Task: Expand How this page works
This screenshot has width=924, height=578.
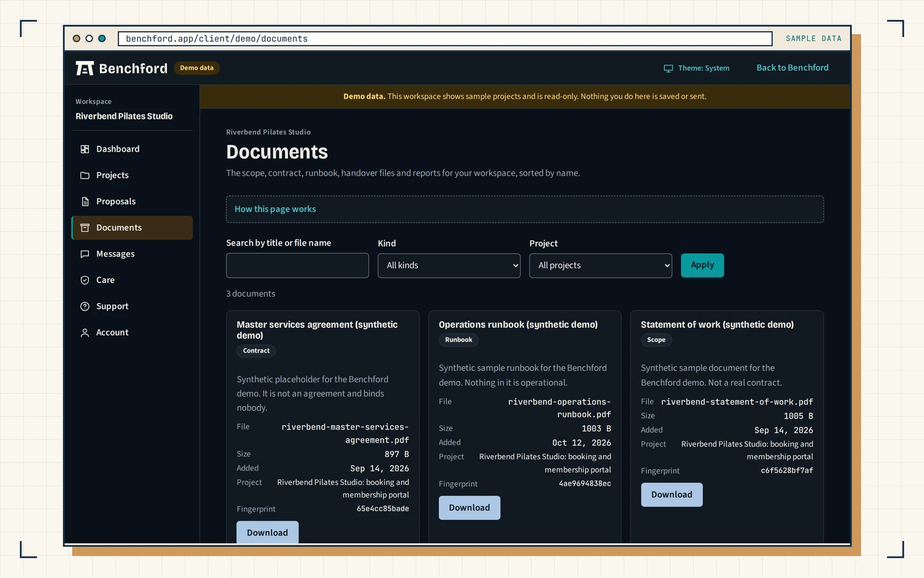Action: tap(275, 209)
